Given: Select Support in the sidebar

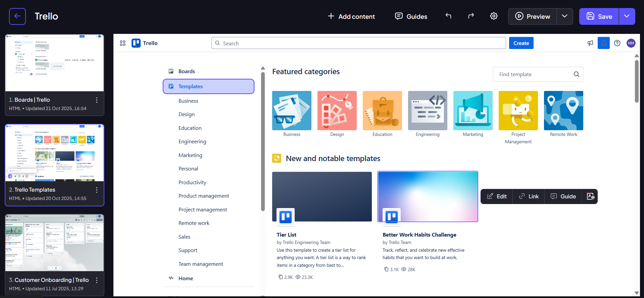Looking at the screenshot, I should coord(188,250).
